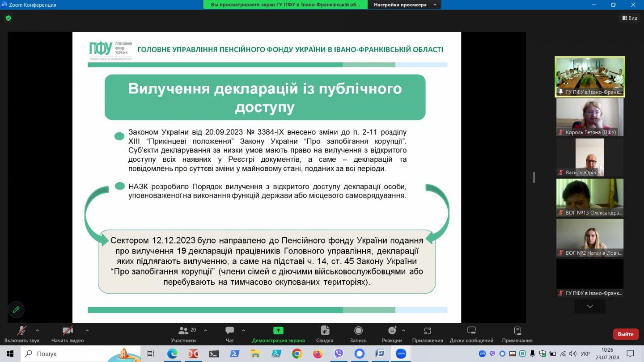Screen dimensions: 644x362
Task: Show more participants with down chevron
Action: (x=590, y=307)
